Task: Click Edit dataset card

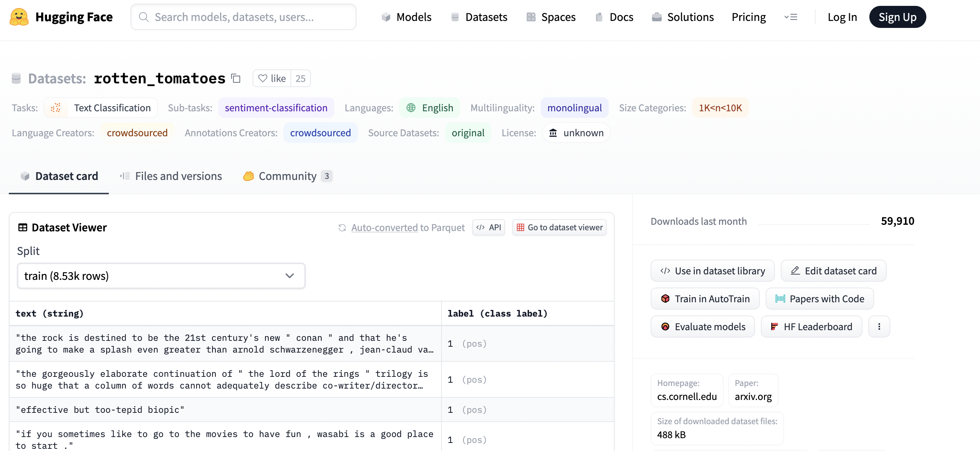Action: (833, 271)
